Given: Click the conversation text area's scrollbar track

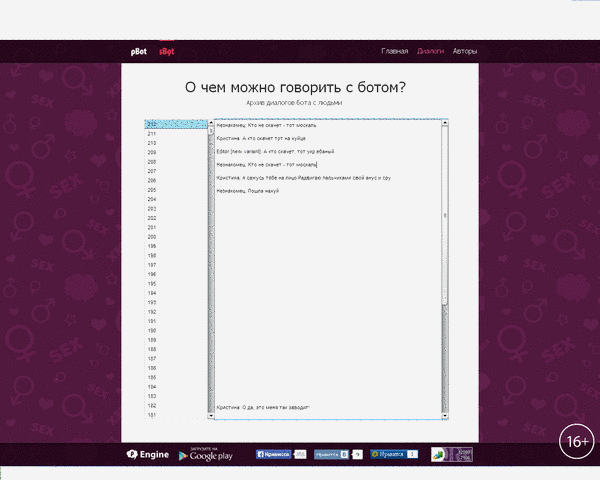Looking at the screenshot, I should point(445,360).
